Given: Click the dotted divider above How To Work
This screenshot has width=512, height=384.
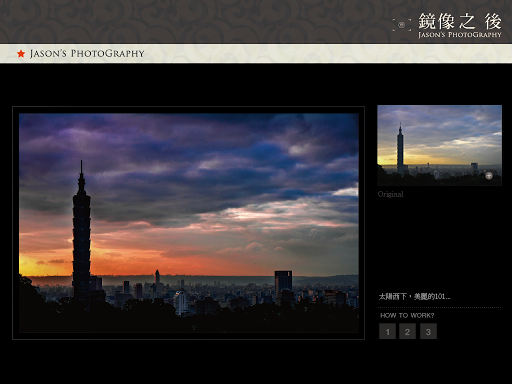Looking at the screenshot, I should pyautogui.click(x=440, y=307).
